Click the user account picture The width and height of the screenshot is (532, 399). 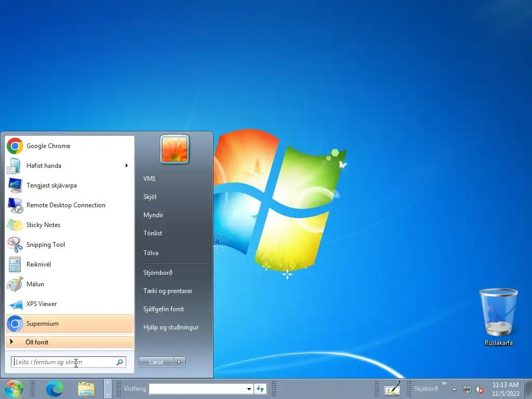pos(175,149)
